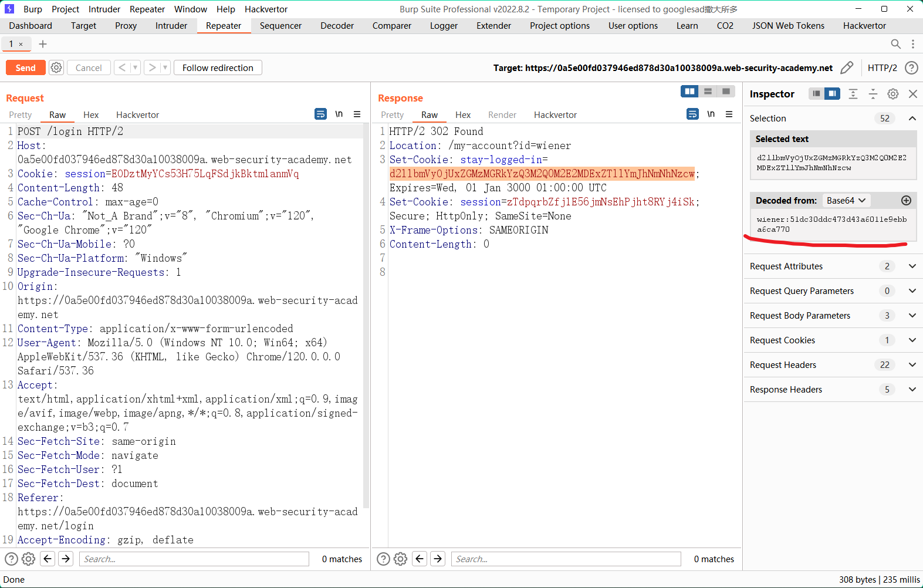Open response search settings gear

click(x=400, y=559)
